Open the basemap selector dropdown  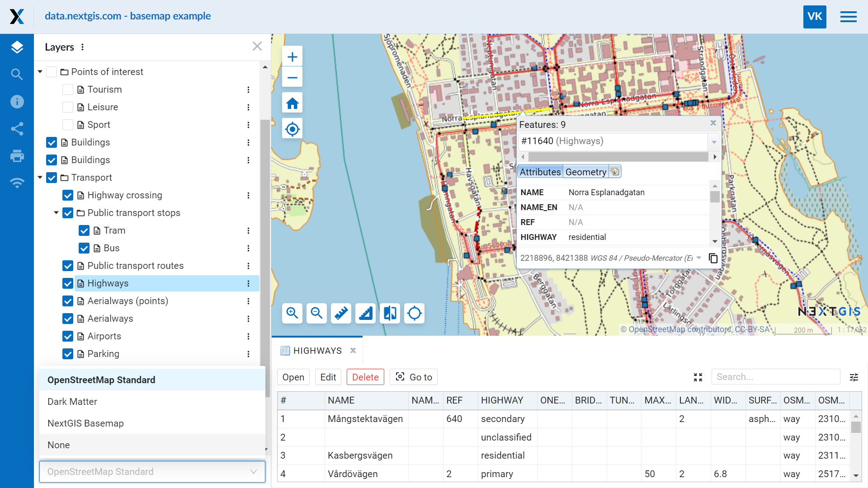pyautogui.click(x=152, y=472)
